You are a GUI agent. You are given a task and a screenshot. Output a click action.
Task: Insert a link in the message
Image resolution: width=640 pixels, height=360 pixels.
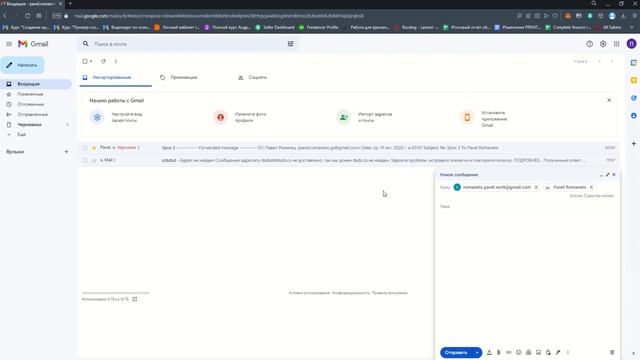click(509, 352)
